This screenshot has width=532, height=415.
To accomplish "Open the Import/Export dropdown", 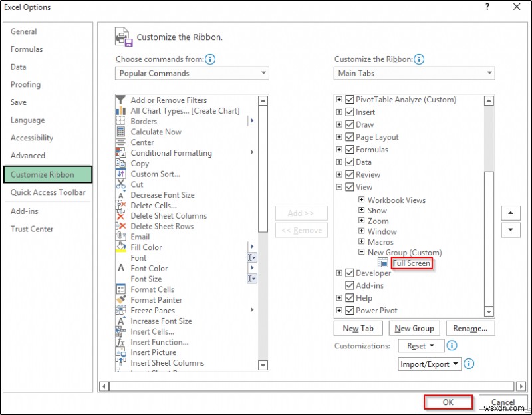I will 430,364.
